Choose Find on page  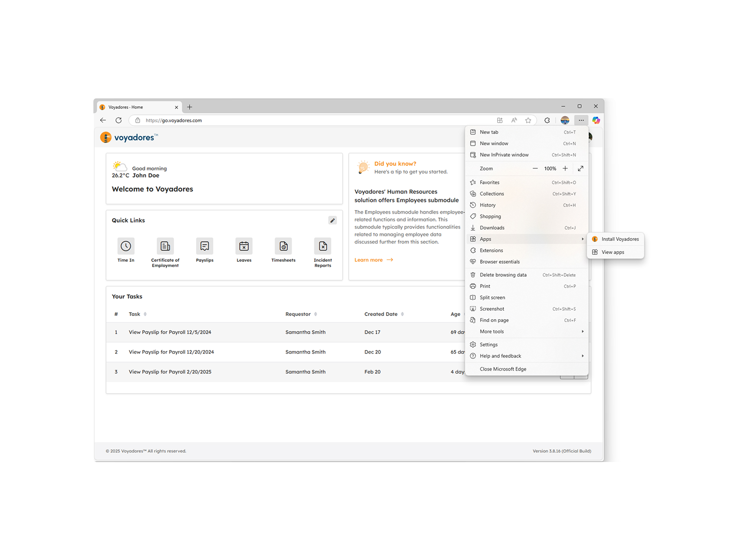(x=527, y=320)
